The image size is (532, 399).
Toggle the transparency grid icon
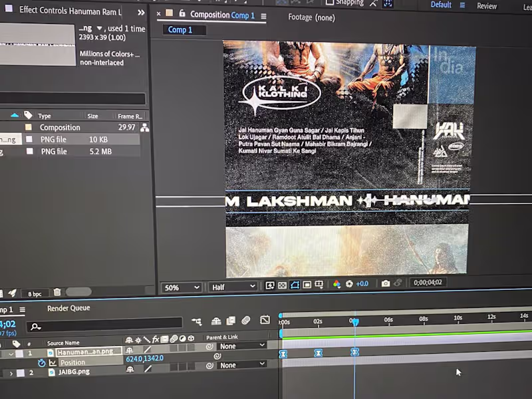click(282, 285)
